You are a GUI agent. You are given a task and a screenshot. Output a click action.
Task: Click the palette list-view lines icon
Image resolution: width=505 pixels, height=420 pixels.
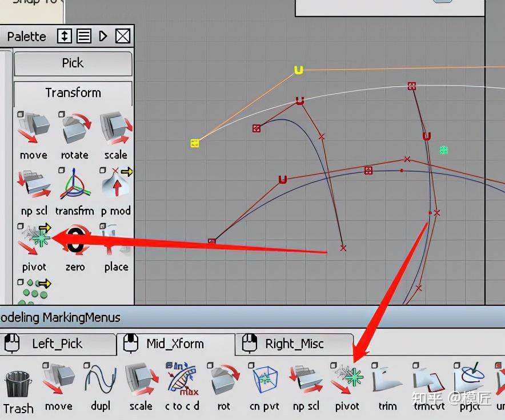[84, 36]
